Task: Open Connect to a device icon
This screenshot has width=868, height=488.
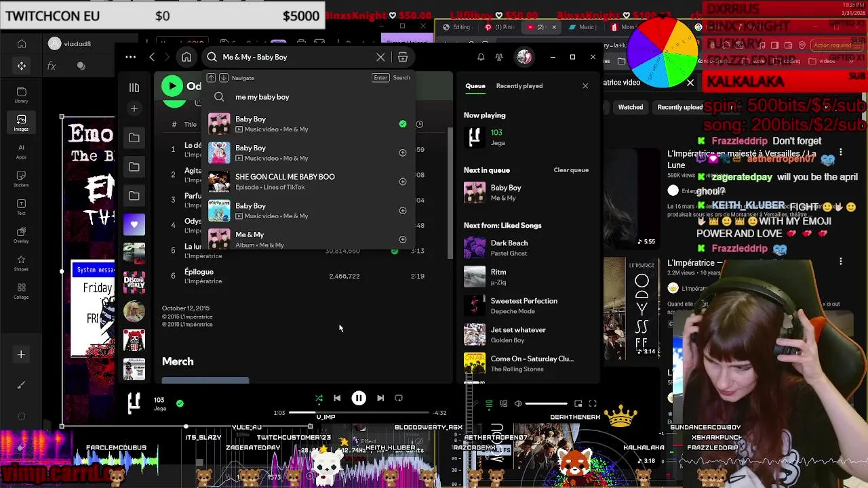Action: coord(504,404)
